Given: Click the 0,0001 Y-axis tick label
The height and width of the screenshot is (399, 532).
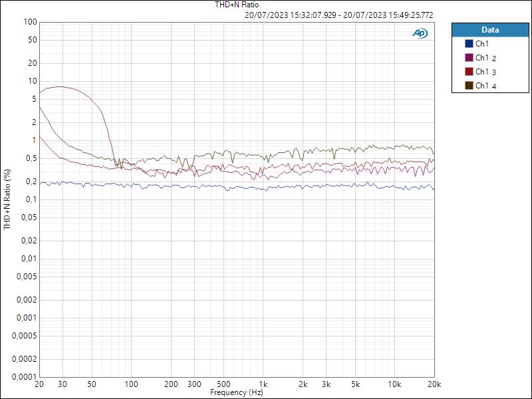Looking at the screenshot, I should 25,377.
